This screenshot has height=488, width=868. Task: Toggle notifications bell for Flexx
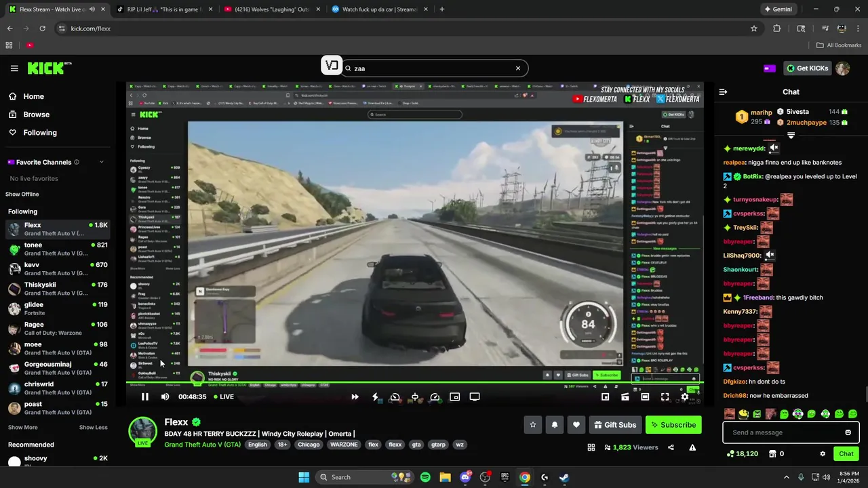(x=555, y=425)
